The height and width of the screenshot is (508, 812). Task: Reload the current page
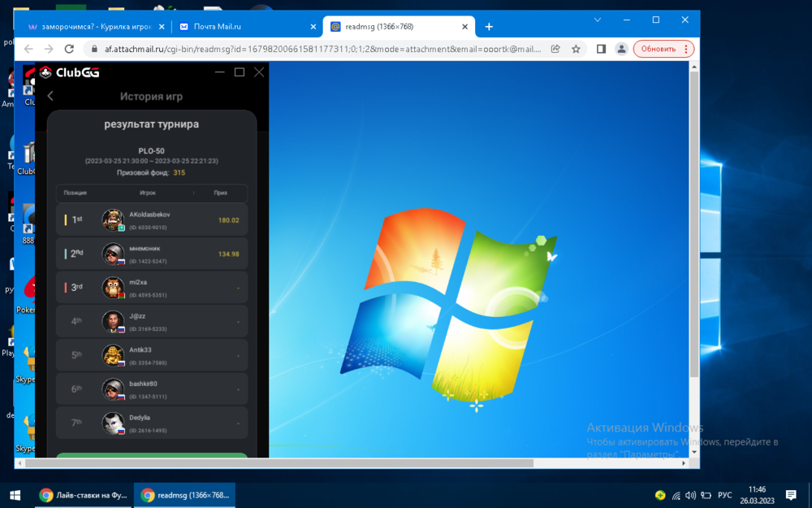69,49
